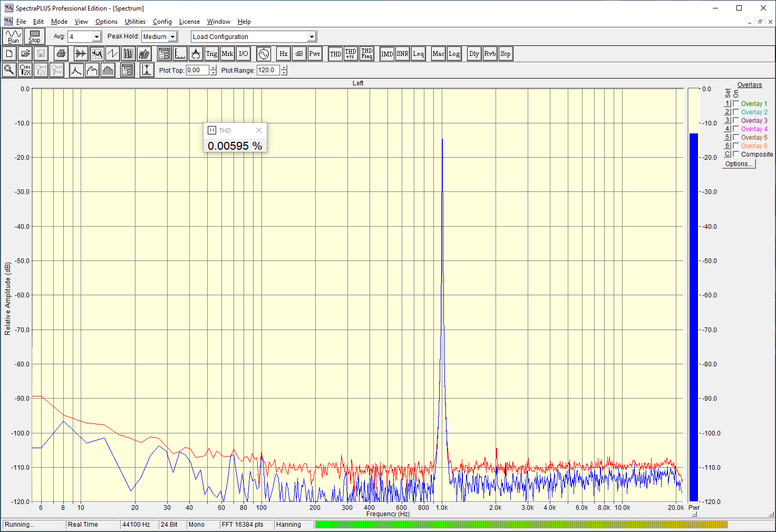
Task: Open the Avg count dropdown
Action: tap(96, 36)
